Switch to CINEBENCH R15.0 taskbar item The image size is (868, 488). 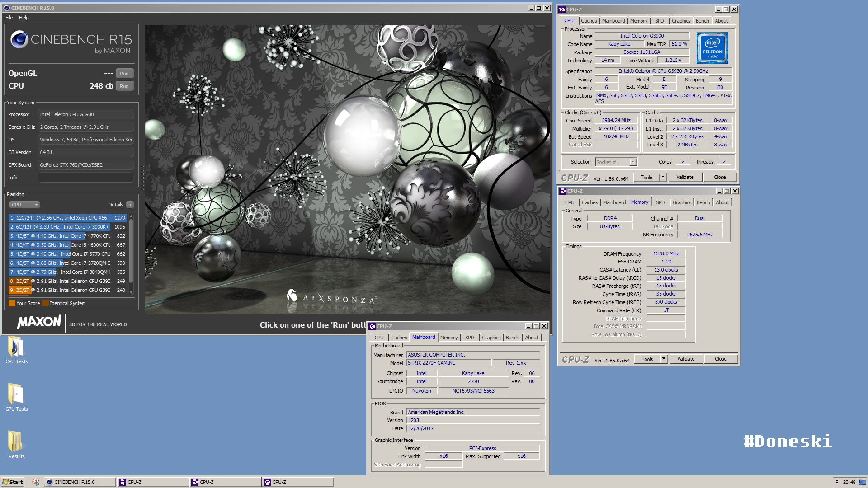click(x=80, y=482)
